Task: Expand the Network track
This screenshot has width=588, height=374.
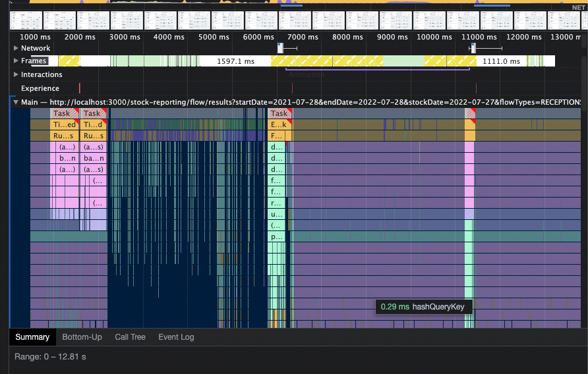Action: pos(16,48)
